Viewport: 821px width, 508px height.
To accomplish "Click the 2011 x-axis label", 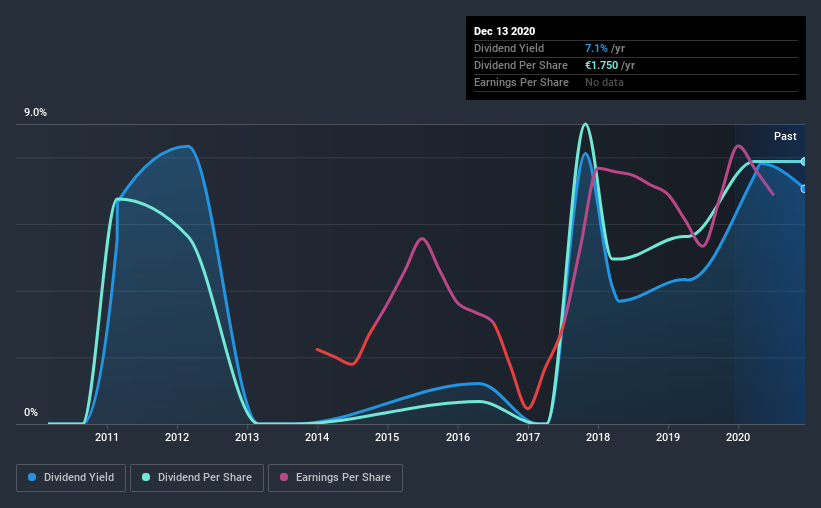I will coord(107,437).
